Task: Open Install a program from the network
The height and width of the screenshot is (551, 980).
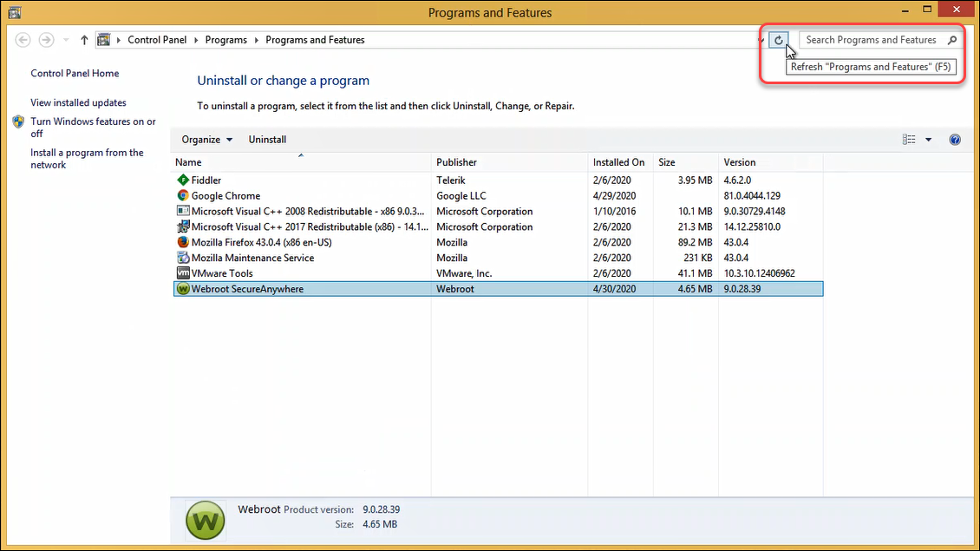Action: pos(87,159)
